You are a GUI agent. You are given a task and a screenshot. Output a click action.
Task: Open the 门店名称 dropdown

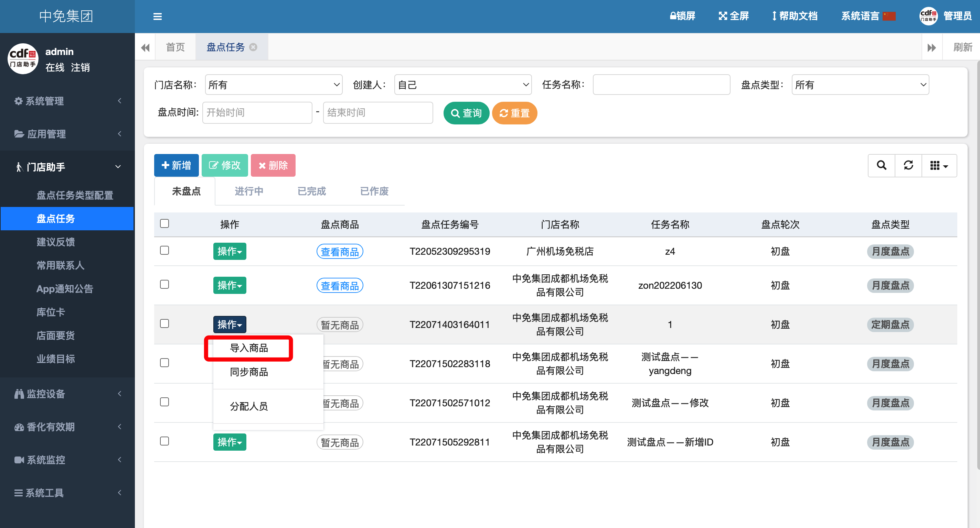pos(273,85)
